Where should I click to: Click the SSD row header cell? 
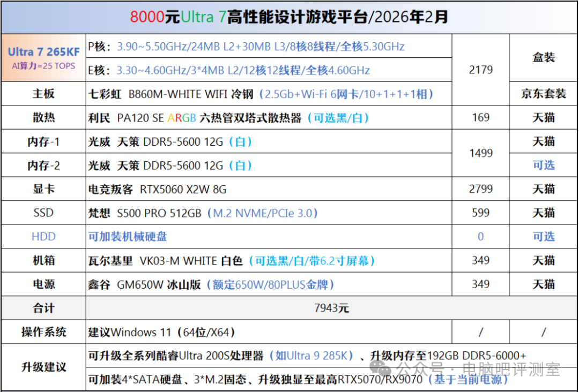pos(43,213)
